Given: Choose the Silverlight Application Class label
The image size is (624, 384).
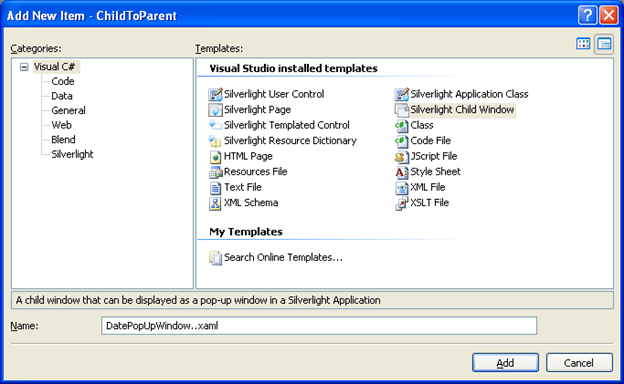Looking at the screenshot, I should [x=469, y=94].
